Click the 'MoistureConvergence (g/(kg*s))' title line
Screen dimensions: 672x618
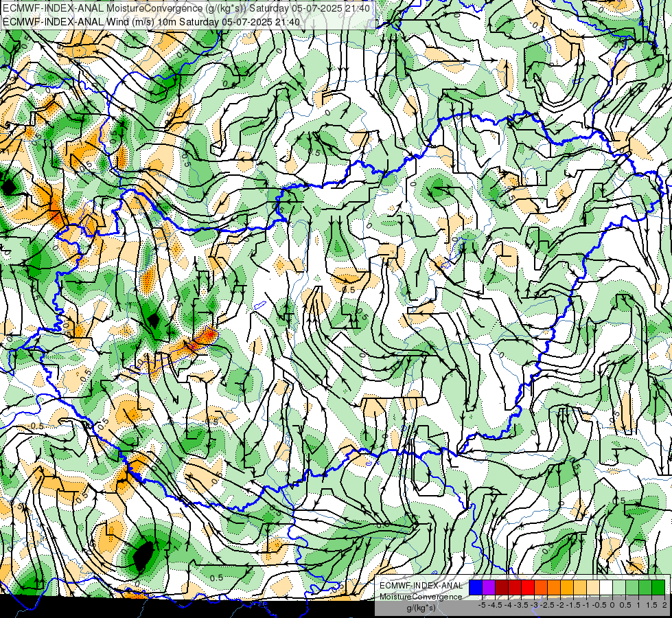pos(187,8)
